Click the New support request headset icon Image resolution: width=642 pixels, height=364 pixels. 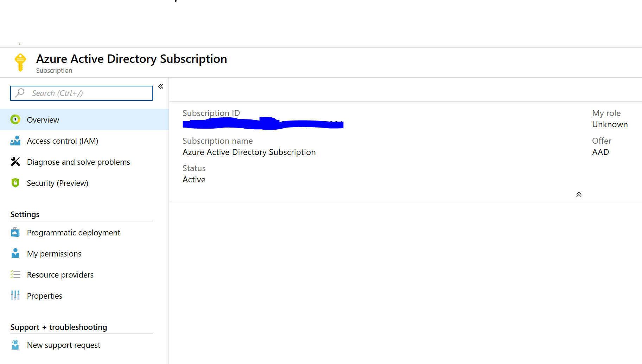(15, 345)
